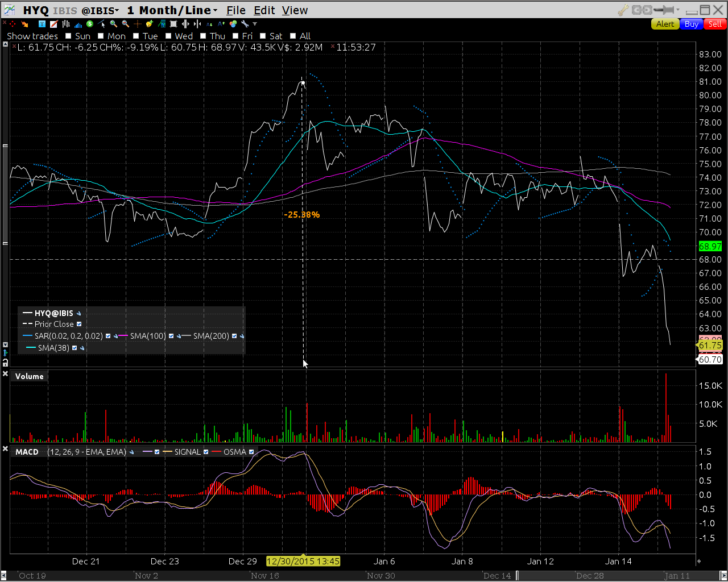Open the View menu
Image resolution: width=728 pixels, height=582 pixels.
coord(295,10)
